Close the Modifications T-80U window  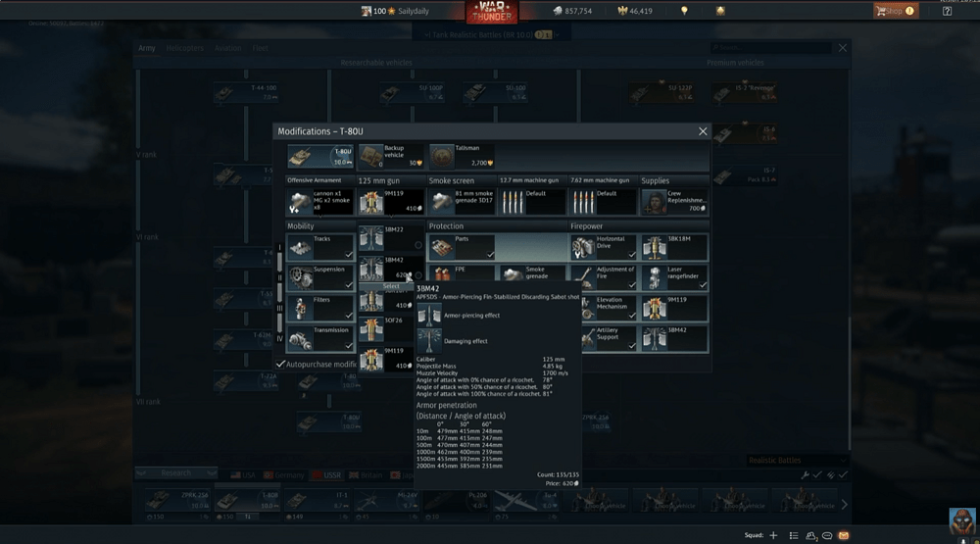[703, 131]
